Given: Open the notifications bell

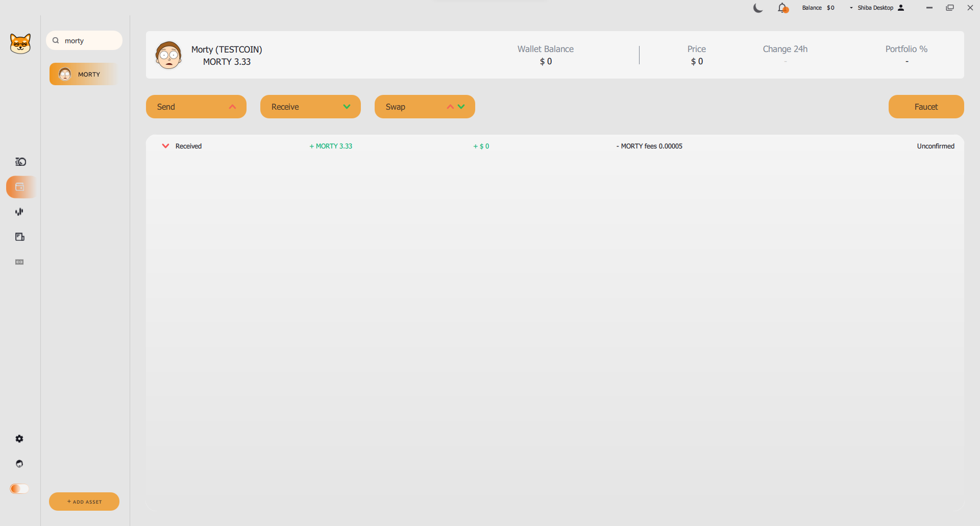Looking at the screenshot, I should click(782, 8).
